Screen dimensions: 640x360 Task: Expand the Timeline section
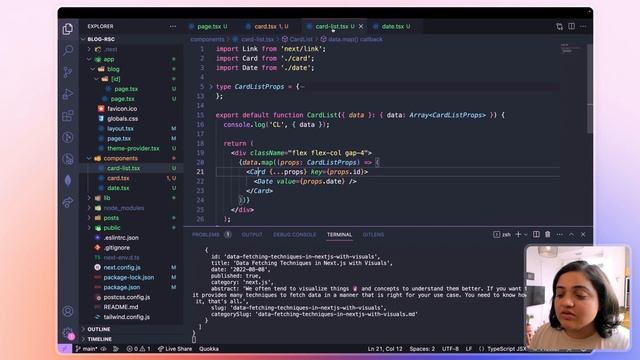click(x=100, y=339)
